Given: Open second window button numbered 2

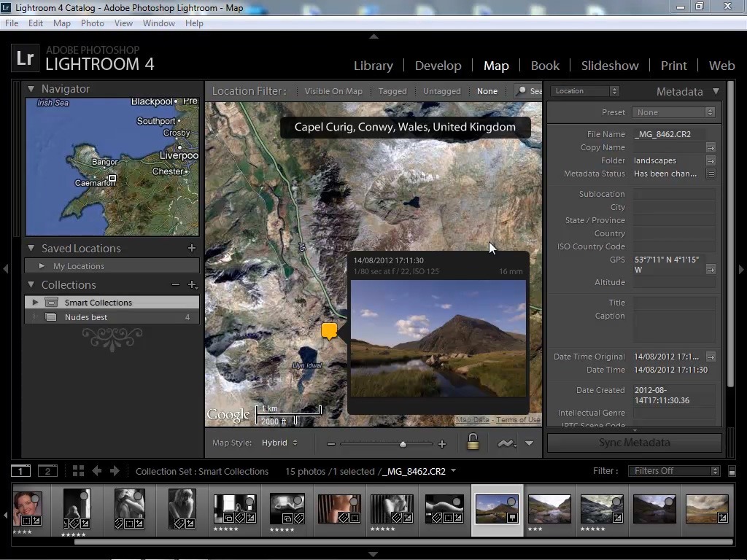Looking at the screenshot, I should pyautogui.click(x=47, y=471).
